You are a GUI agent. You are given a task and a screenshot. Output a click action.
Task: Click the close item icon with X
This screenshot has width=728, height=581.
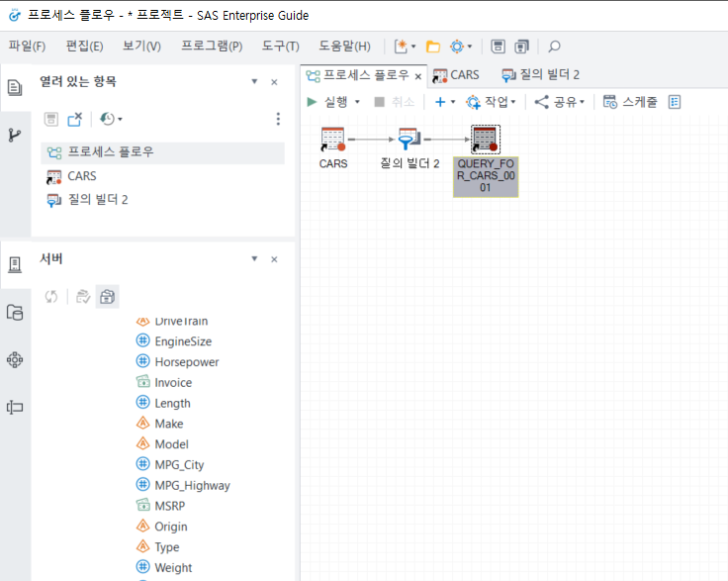(x=75, y=120)
